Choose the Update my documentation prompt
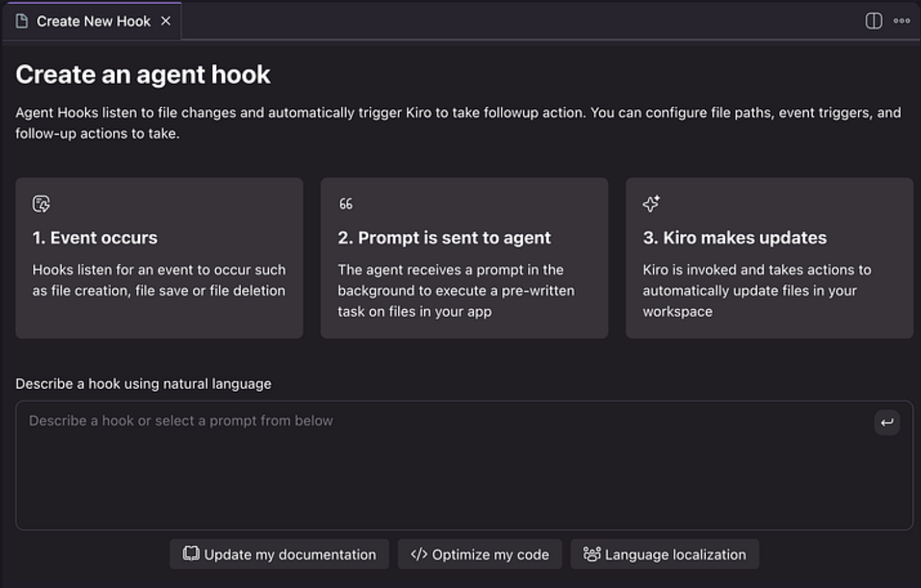921x588 pixels. [279, 554]
